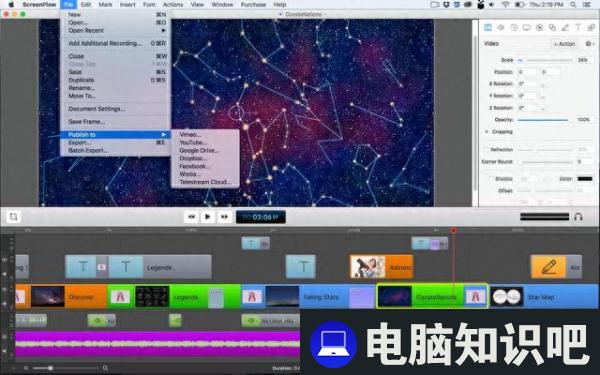Click the timeline zoom magnifier icon
The image size is (600, 375).
105,368
